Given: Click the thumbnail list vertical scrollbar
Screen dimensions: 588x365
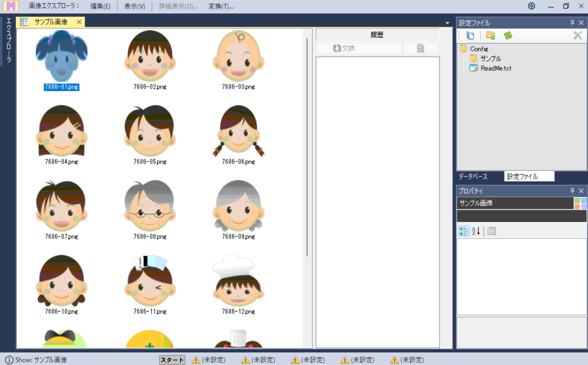Looking at the screenshot, I should 307,147.
